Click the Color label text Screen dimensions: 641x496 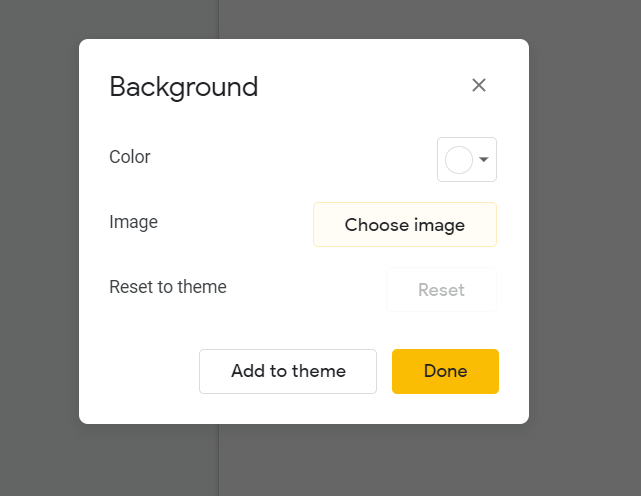130,157
